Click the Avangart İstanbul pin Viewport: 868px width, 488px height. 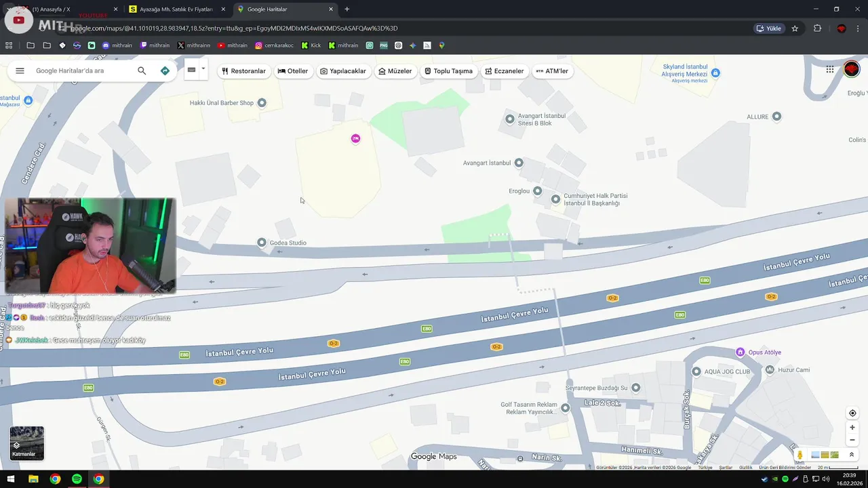click(x=519, y=163)
